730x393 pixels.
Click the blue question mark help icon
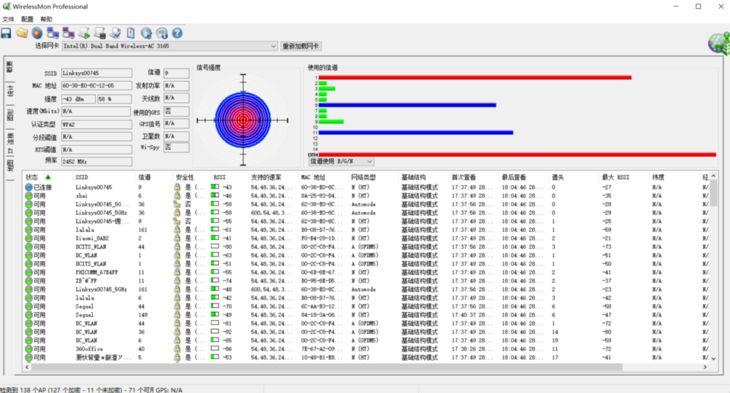[177, 33]
